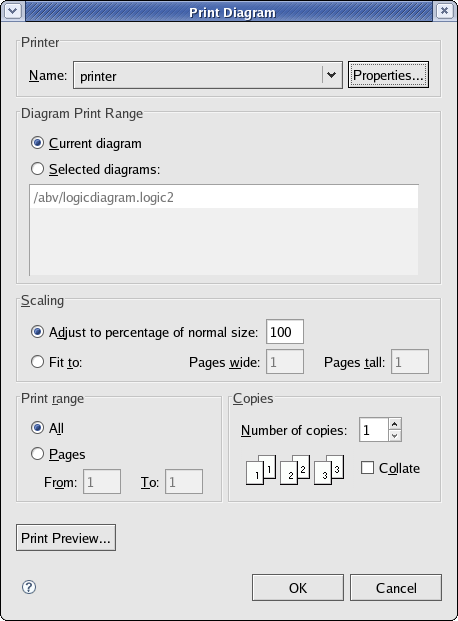The height and width of the screenshot is (621, 458).
Task: Confirm printing with the OK button
Action: tap(298, 588)
